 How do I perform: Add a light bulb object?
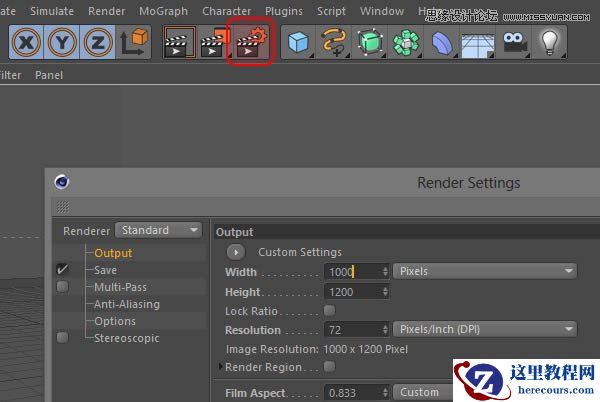pos(549,42)
